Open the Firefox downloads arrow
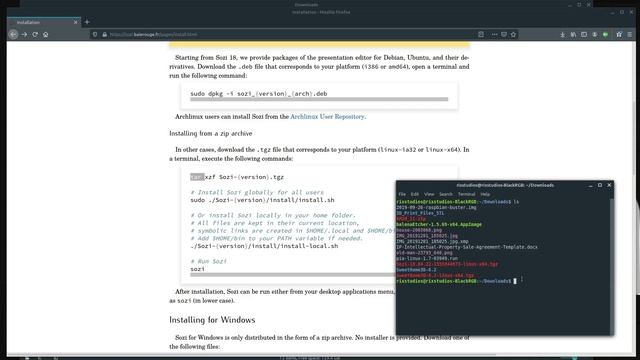The height and width of the screenshot is (360, 640). (562, 35)
